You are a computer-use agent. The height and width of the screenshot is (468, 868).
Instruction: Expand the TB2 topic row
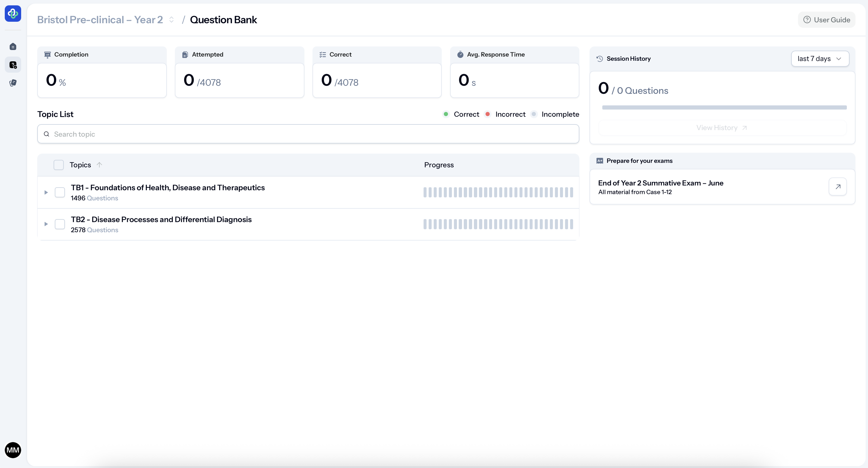click(x=46, y=224)
